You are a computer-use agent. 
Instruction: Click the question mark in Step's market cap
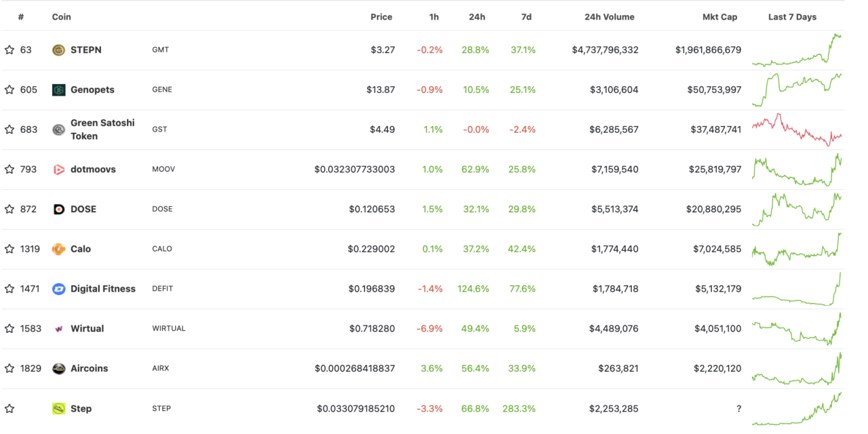tap(738, 408)
